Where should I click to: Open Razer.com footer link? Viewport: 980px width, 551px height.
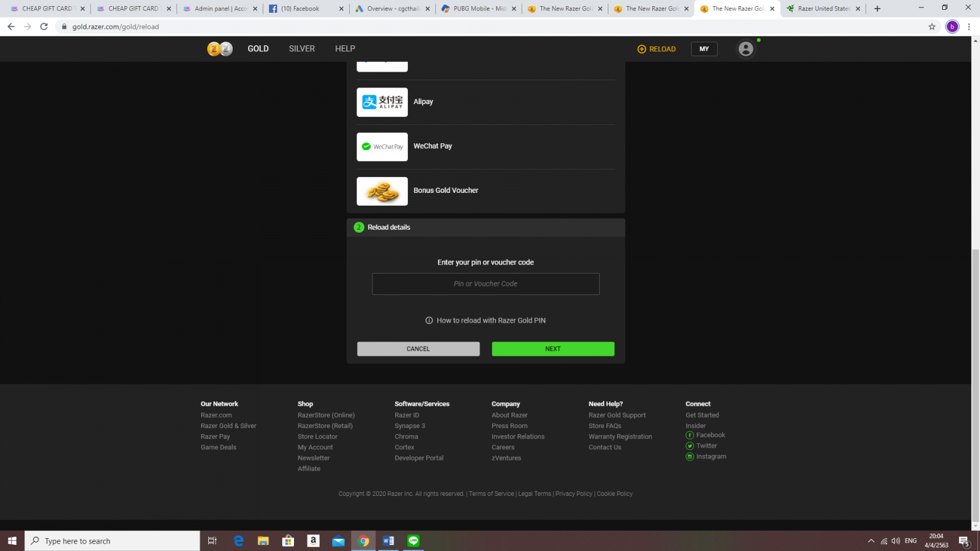pyautogui.click(x=216, y=415)
